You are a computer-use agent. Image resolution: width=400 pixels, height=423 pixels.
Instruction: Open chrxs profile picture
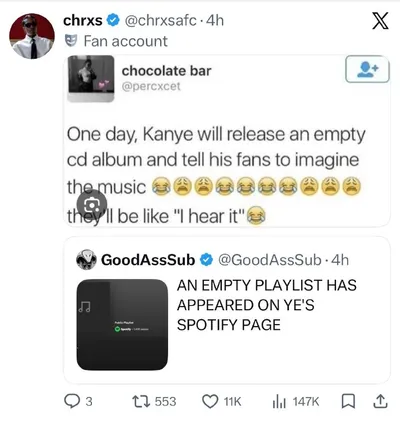(x=32, y=36)
